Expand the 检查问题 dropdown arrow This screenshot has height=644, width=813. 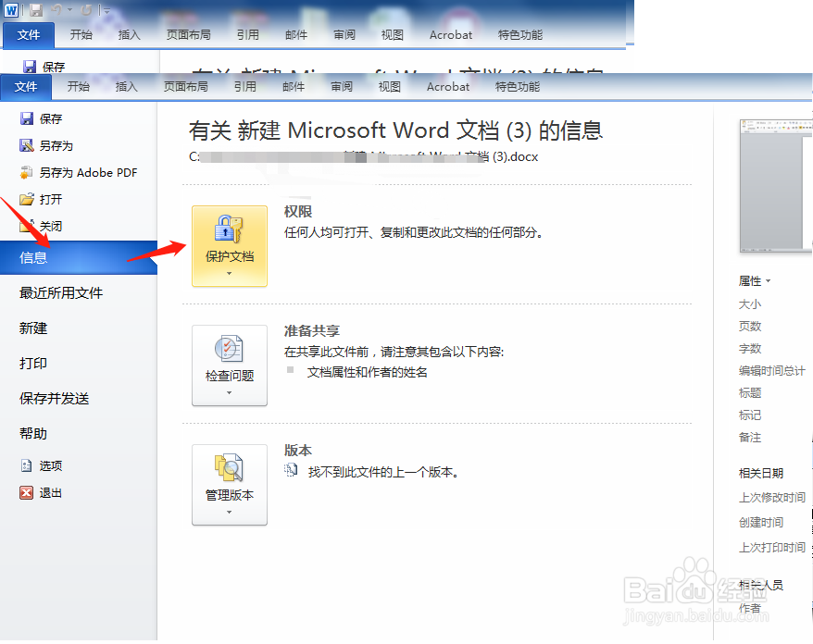pyautogui.click(x=229, y=392)
